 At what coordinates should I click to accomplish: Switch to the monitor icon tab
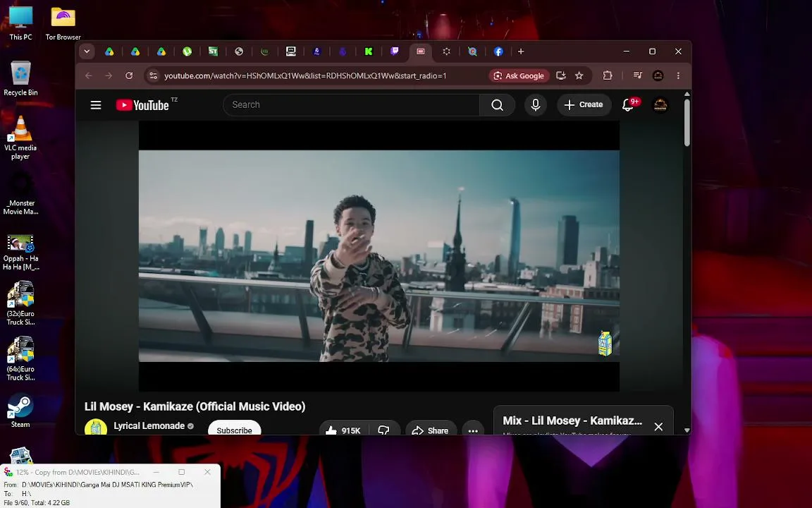[x=290, y=52]
